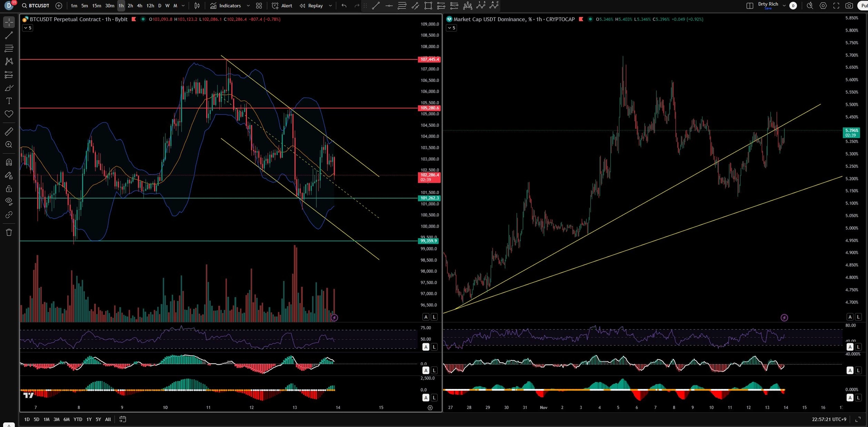Image resolution: width=868 pixels, height=427 pixels.
Task: Open the Zoom In tool
Action: point(9,144)
